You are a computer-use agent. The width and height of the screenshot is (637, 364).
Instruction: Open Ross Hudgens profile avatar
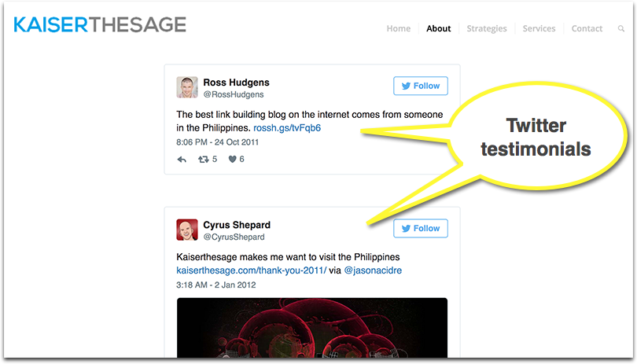tap(187, 87)
